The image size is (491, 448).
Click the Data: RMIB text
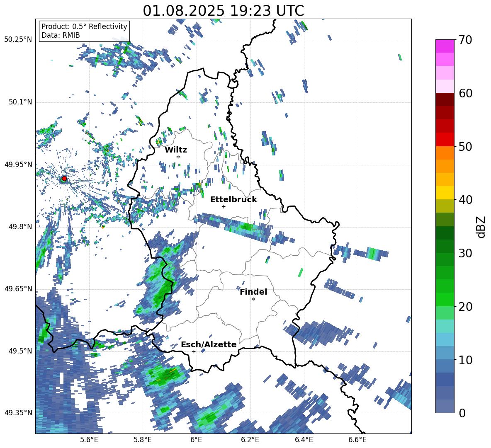pos(61,35)
